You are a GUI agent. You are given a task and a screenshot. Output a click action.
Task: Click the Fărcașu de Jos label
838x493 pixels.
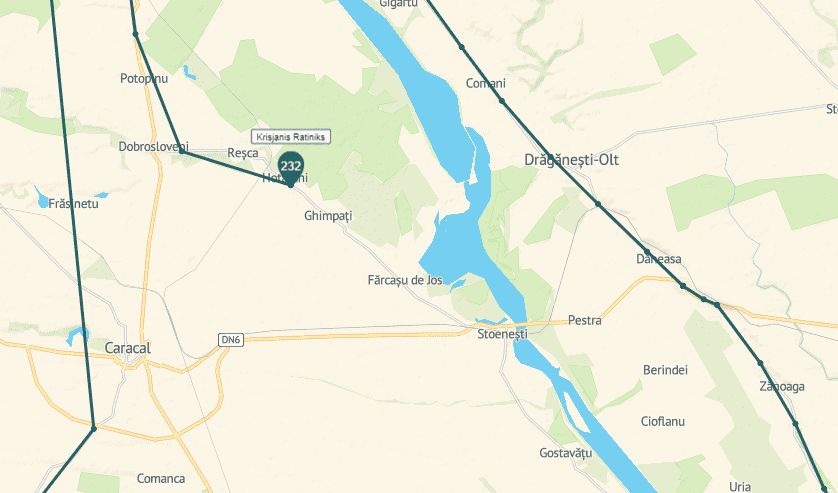point(405,280)
